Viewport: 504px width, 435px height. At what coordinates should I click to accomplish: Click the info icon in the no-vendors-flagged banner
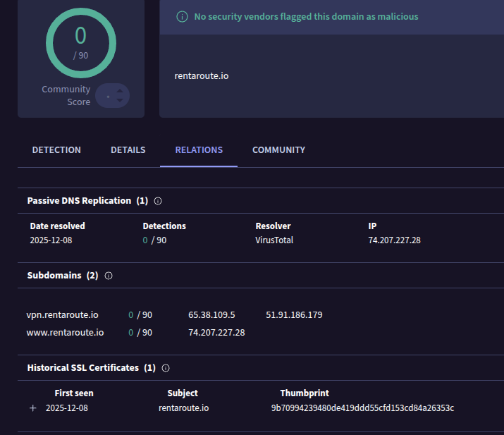pyautogui.click(x=183, y=16)
